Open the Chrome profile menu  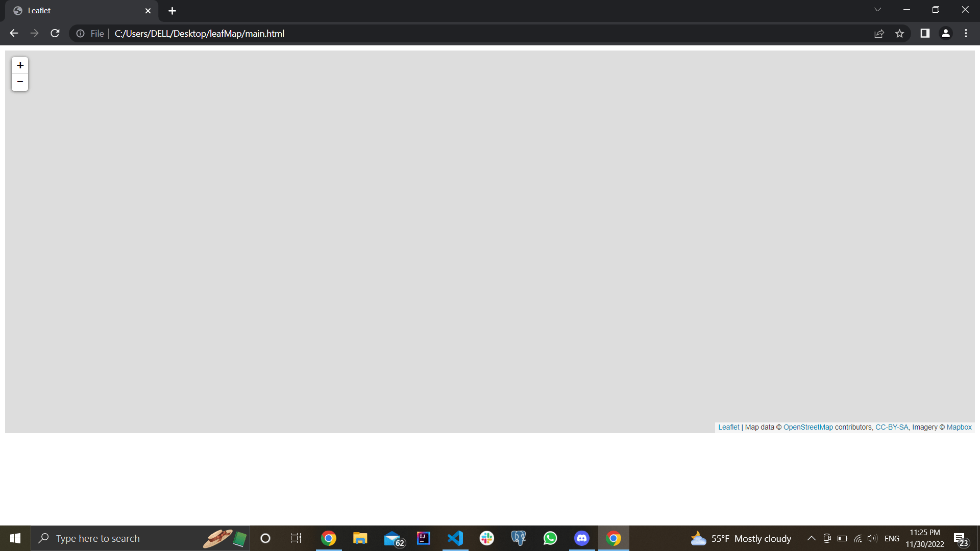point(945,33)
